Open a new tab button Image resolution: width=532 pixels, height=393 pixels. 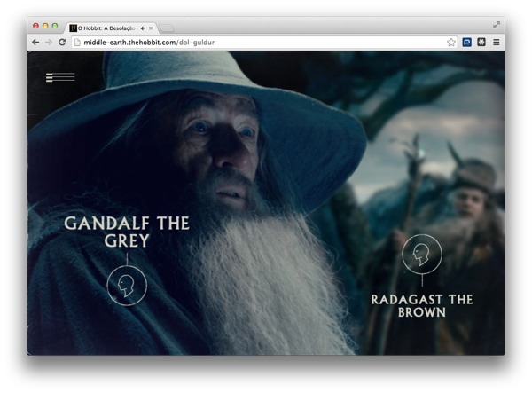pyautogui.click(x=167, y=28)
